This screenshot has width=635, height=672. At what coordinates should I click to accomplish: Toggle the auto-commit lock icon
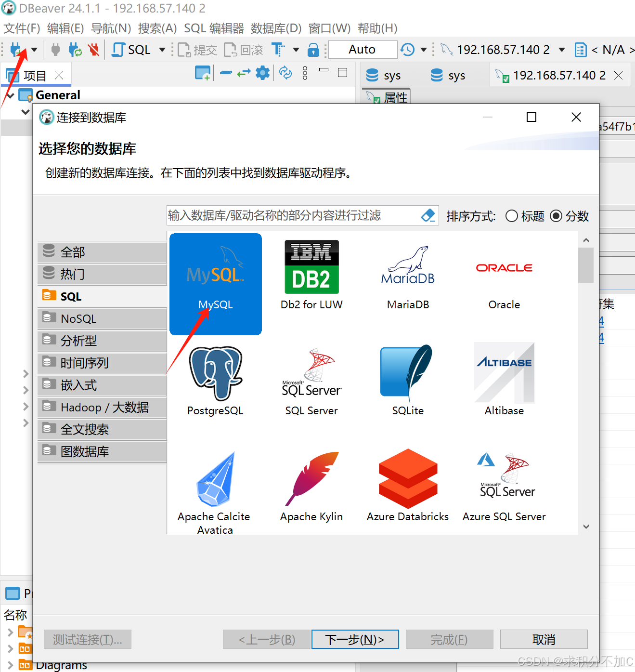(313, 50)
